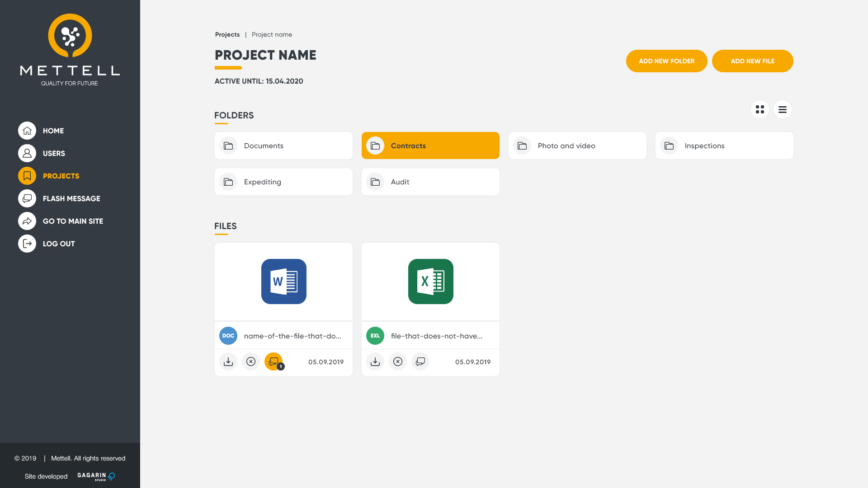Open the Excel file thumbnail

coord(430,282)
